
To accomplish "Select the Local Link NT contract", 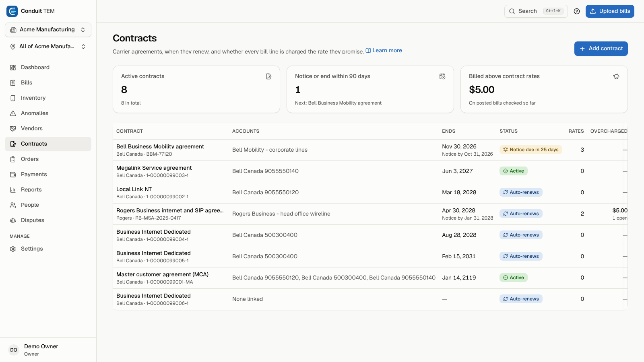I will point(370,193).
